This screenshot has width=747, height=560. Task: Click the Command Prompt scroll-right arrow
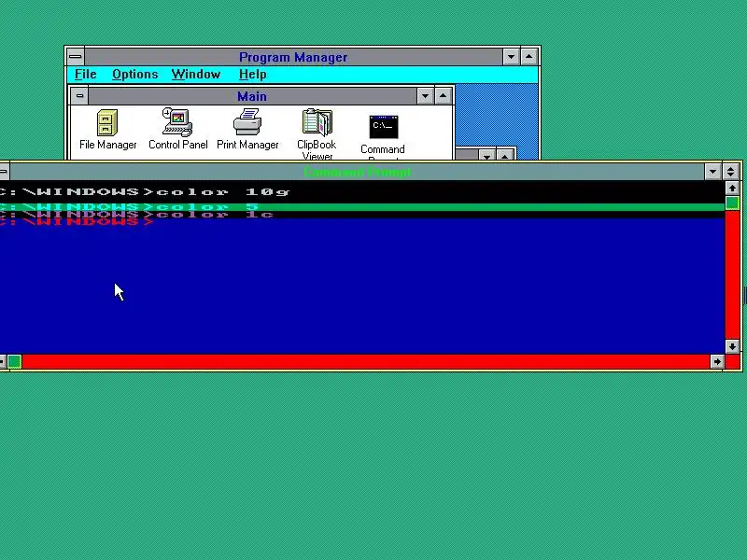[717, 362]
